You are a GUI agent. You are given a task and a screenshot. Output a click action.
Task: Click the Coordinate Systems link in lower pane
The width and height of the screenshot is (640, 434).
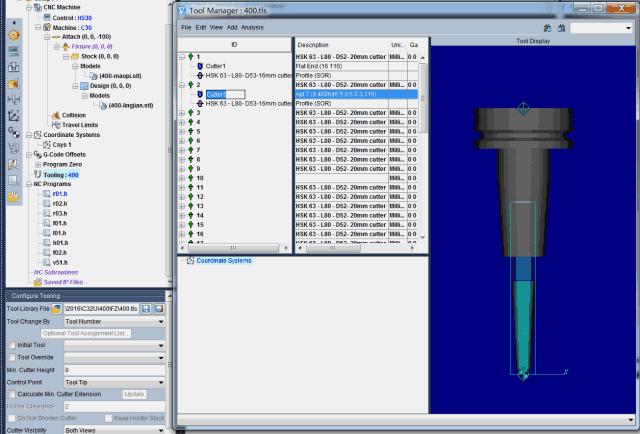(223, 260)
